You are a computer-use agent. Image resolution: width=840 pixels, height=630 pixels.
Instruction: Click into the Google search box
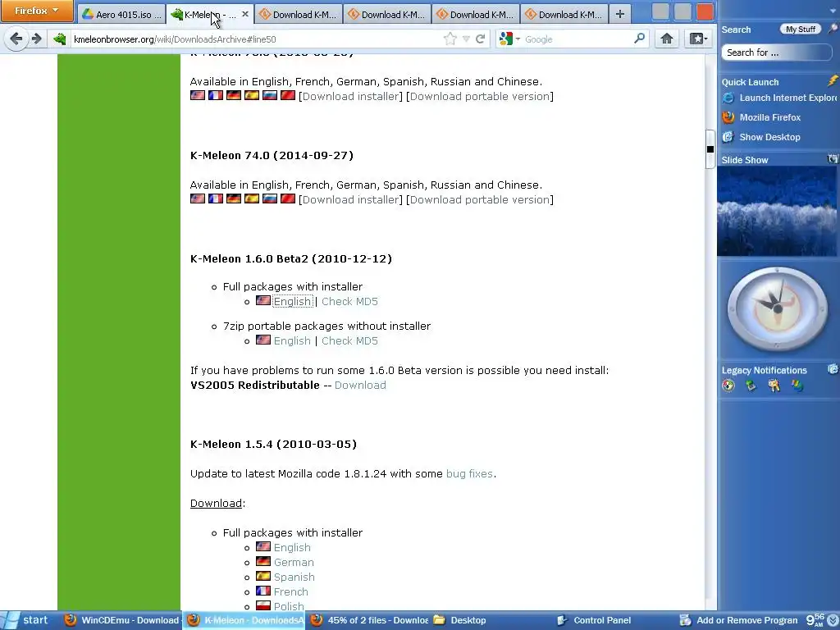click(x=577, y=39)
